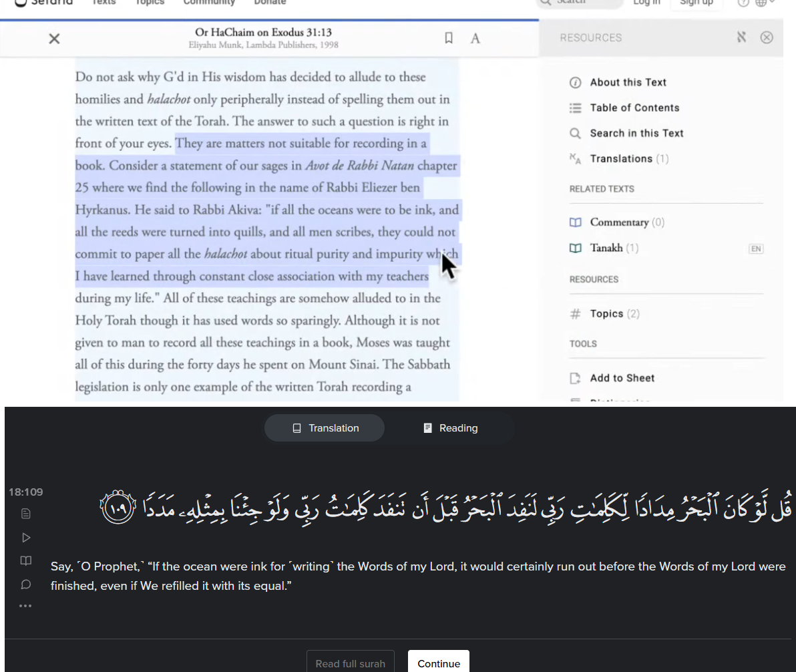Click Log in in Sefaria header
Image resolution: width=796 pixels, height=672 pixels.
(646, 3)
